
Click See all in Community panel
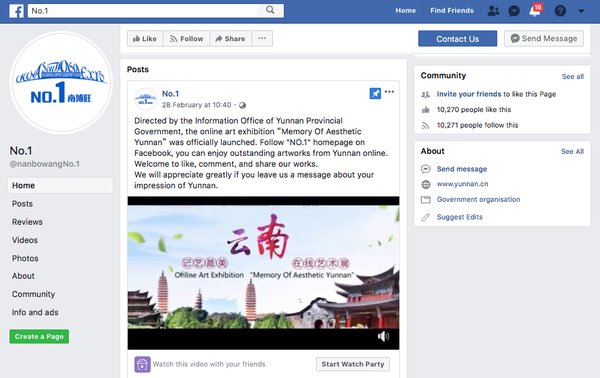click(573, 77)
